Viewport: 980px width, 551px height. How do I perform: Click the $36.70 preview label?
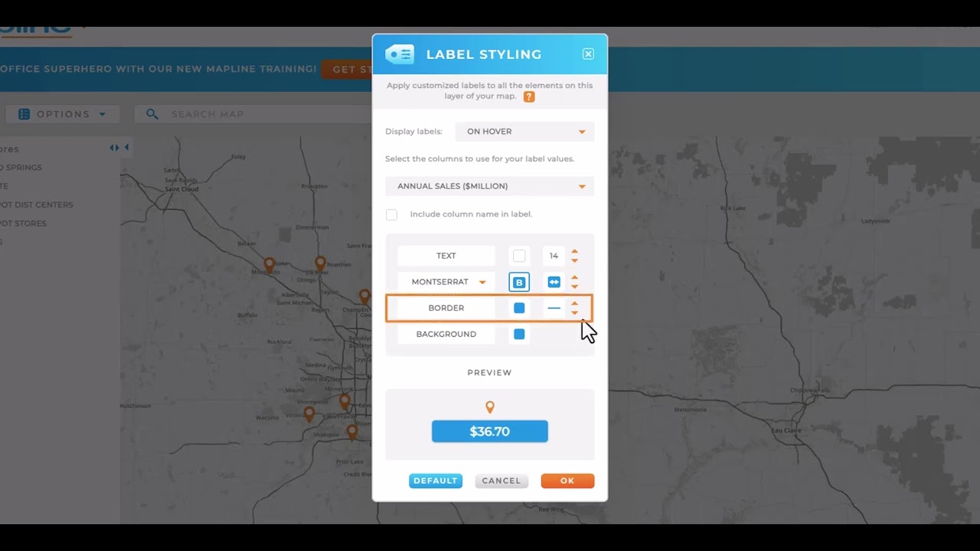(490, 432)
